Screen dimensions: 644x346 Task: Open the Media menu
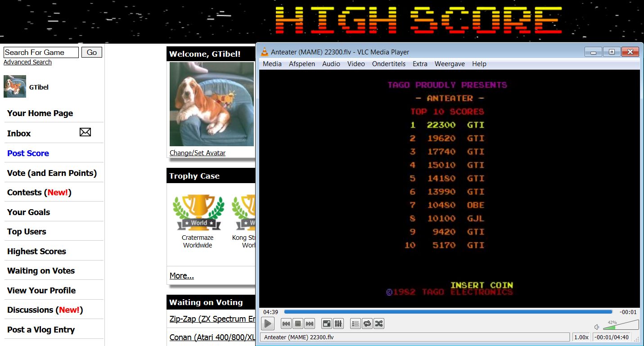pos(272,64)
